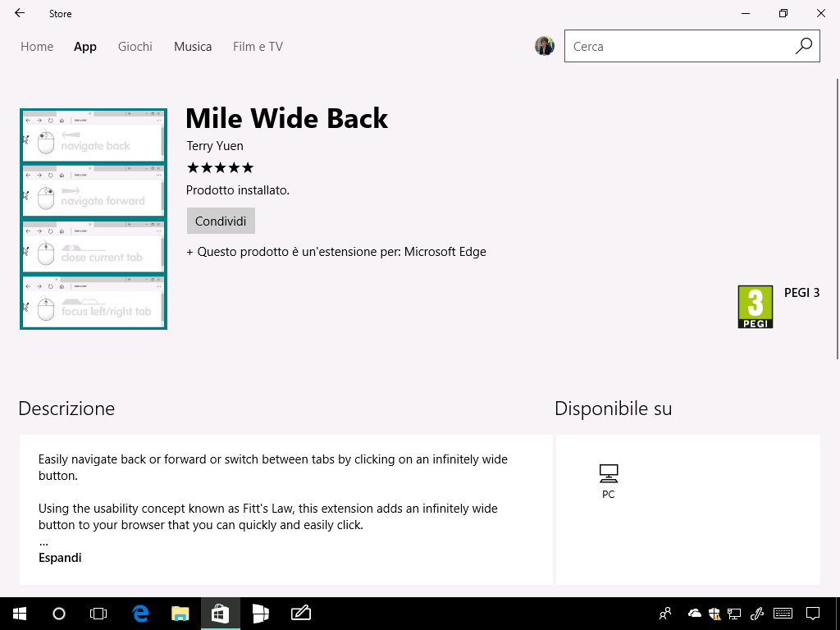Screen dimensions: 840x630
Task: Click the Descrizione heading
Action: pos(66,409)
